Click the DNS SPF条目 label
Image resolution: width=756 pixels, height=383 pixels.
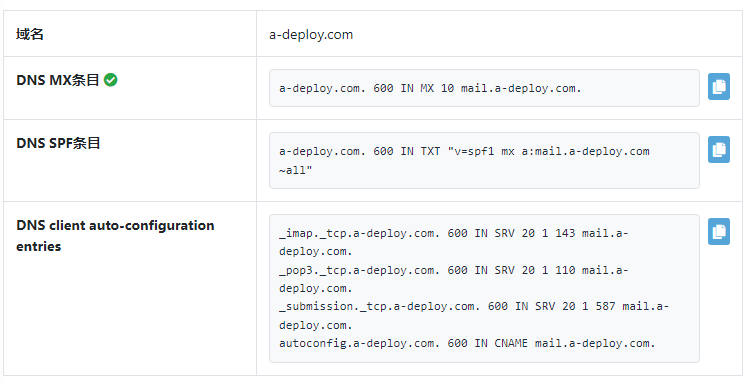58,143
